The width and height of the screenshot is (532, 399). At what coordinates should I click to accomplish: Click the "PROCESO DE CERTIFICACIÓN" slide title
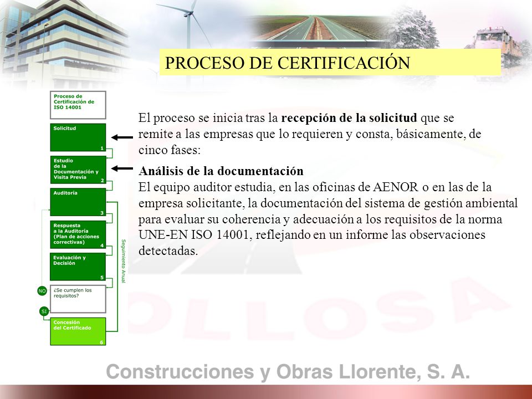pyautogui.click(x=288, y=63)
